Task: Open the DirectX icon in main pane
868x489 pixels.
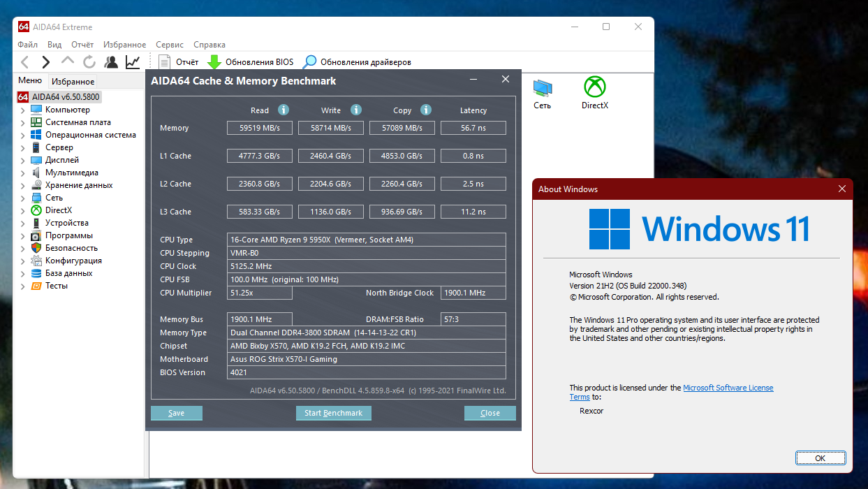Action: click(x=595, y=94)
